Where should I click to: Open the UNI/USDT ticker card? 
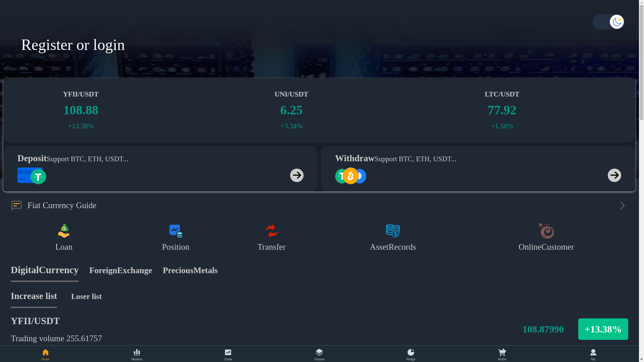291,110
